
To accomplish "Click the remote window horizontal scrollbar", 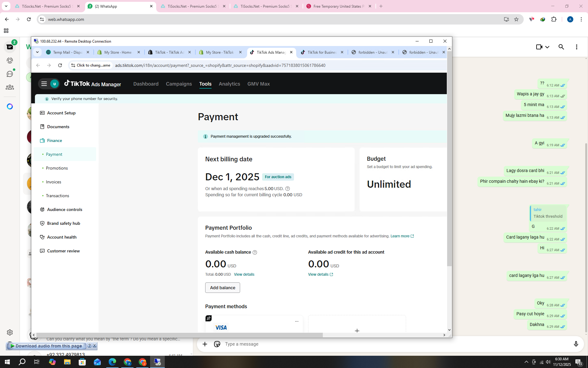I will pos(179,335).
